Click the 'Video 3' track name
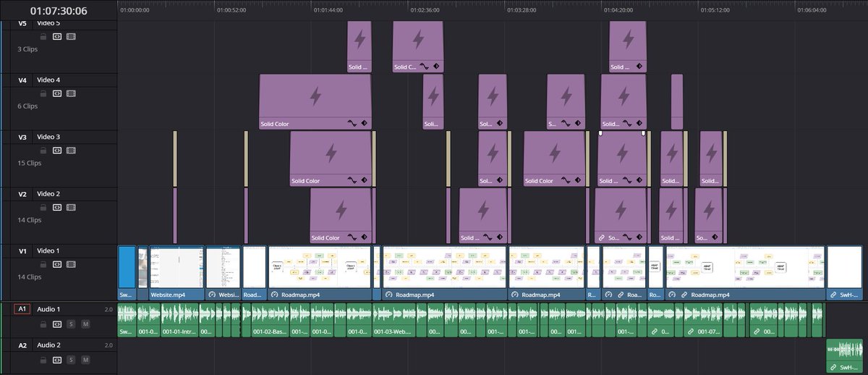868x375 pixels. pyautogui.click(x=48, y=137)
